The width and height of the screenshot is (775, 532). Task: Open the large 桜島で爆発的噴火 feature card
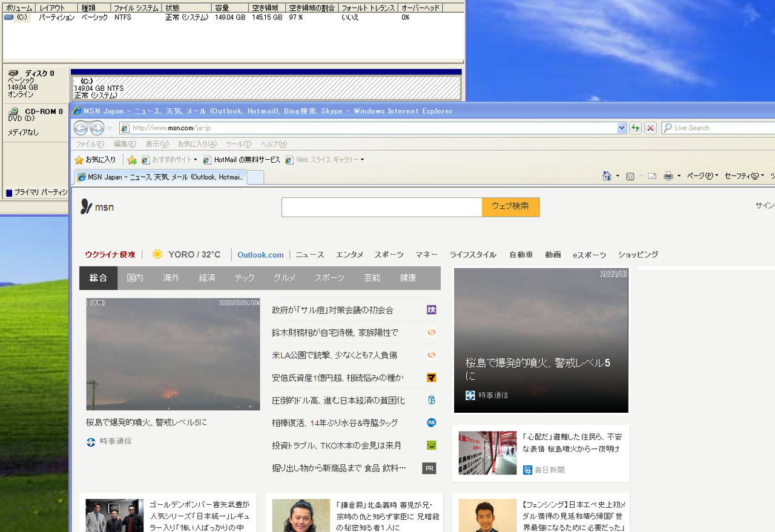pyautogui.click(x=541, y=340)
